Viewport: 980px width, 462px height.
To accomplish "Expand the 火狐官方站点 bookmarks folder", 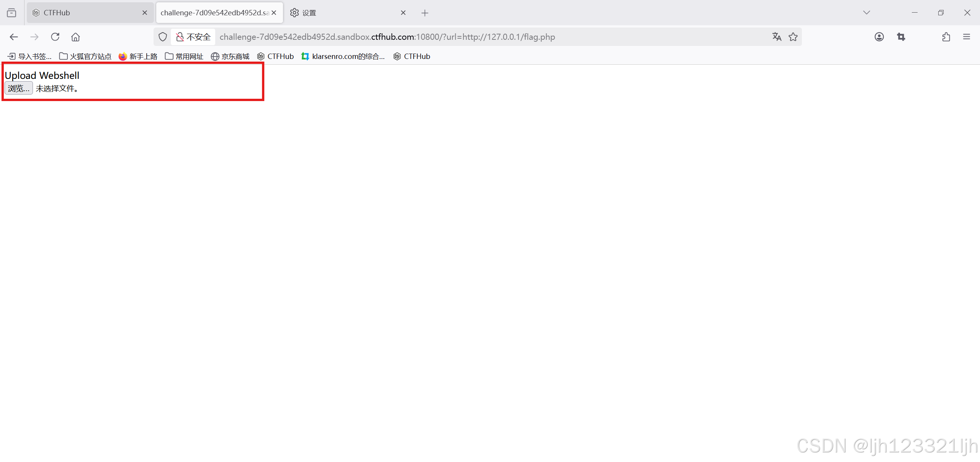I will [85, 56].
